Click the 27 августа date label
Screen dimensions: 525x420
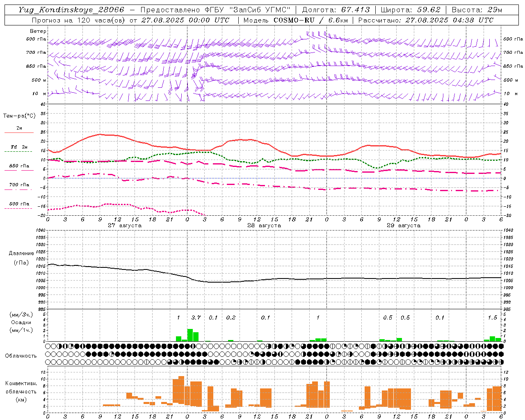[x=125, y=226]
